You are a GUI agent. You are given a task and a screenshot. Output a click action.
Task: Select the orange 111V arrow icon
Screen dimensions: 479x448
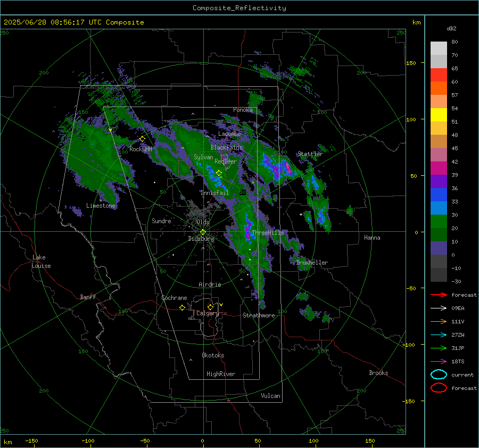[439, 321]
